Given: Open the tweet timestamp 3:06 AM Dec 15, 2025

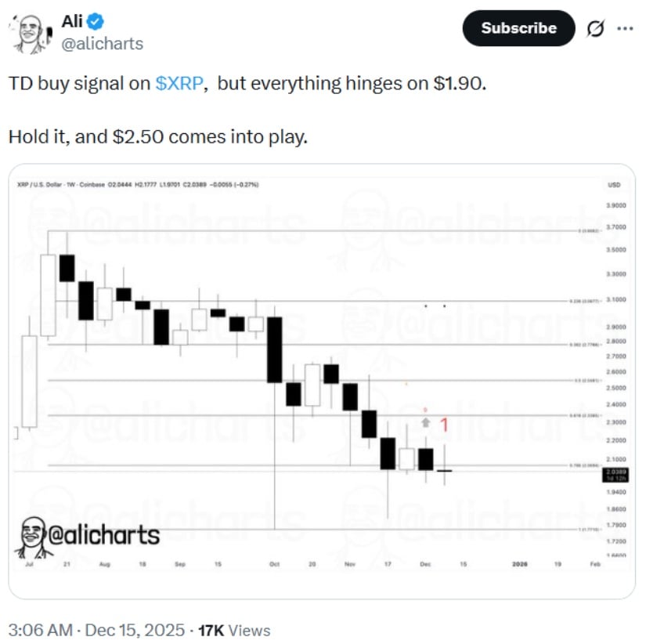Looking at the screenshot, I should coord(96,630).
